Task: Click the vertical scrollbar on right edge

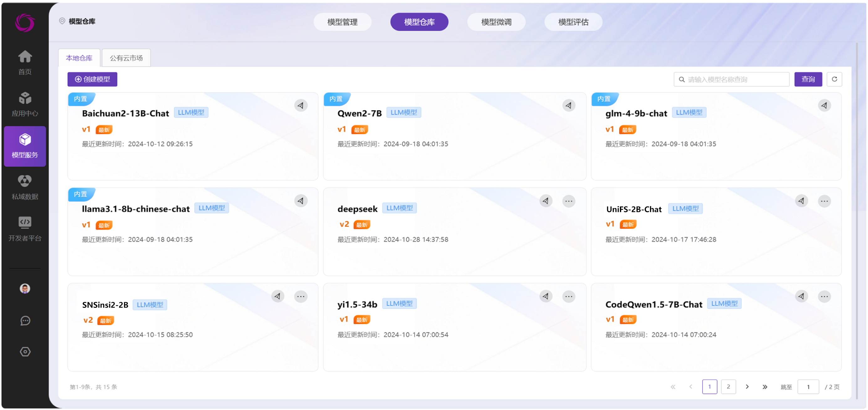Action: pos(857,221)
